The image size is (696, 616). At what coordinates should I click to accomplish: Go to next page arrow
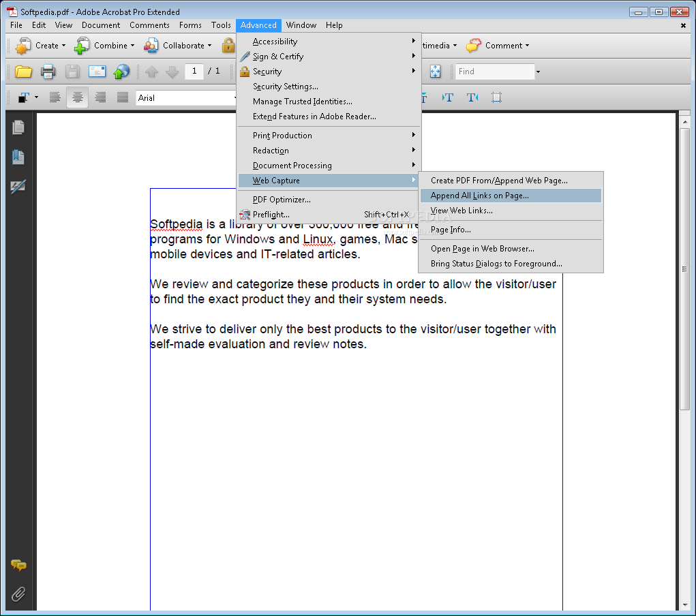pyautogui.click(x=172, y=72)
